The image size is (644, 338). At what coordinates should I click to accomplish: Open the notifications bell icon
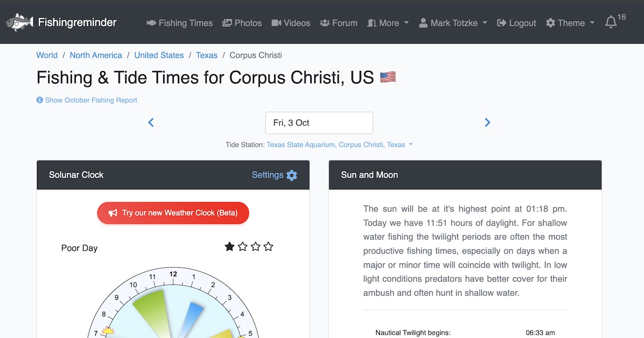coord(611,23)
